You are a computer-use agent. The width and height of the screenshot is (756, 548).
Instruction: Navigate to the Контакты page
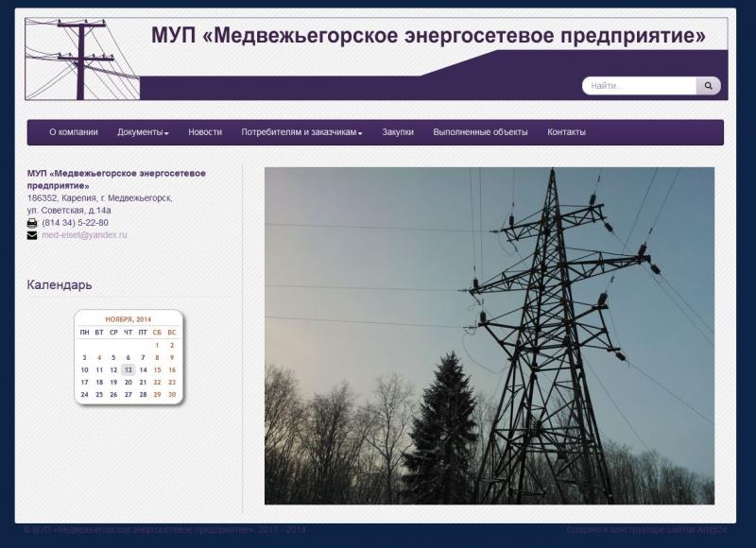tap(566, 132)
